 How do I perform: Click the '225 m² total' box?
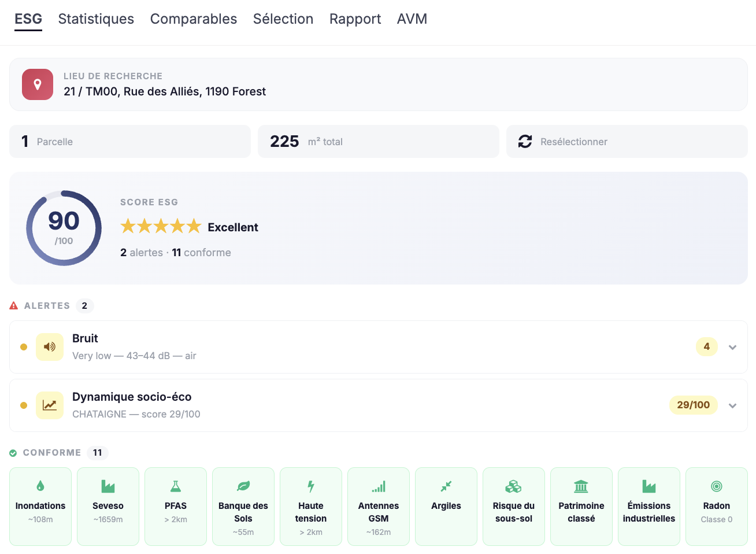coord(379,142)
